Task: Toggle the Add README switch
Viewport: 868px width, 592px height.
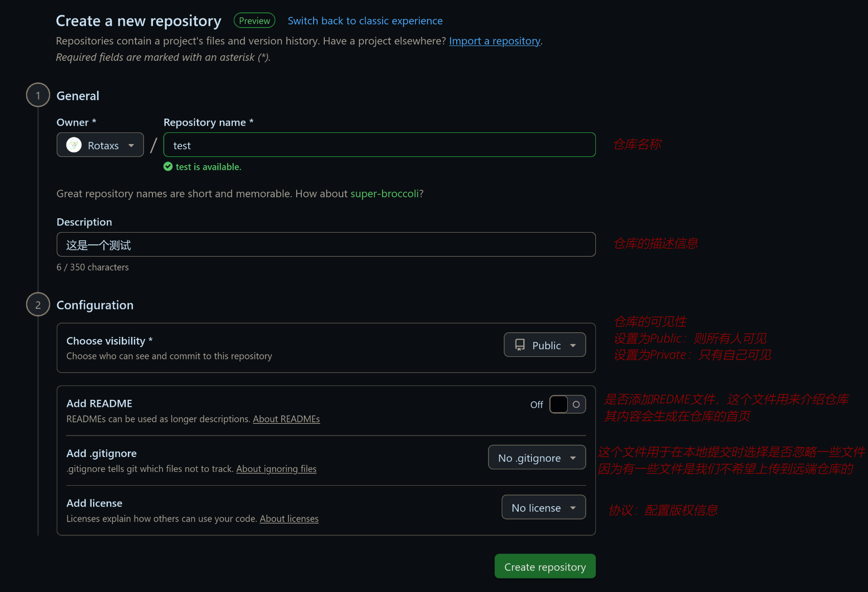Action: pyautogui.click(x=567, y=404)
